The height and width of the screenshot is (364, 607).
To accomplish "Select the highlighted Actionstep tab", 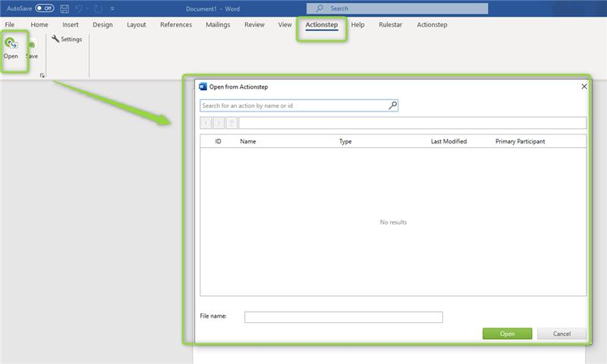I will pos(321,25).
